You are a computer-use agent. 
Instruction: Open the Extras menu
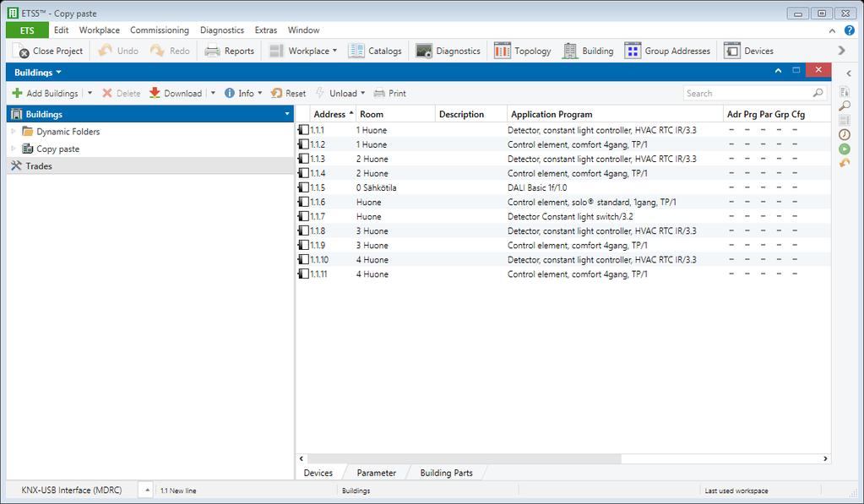(x=265, y=30)
